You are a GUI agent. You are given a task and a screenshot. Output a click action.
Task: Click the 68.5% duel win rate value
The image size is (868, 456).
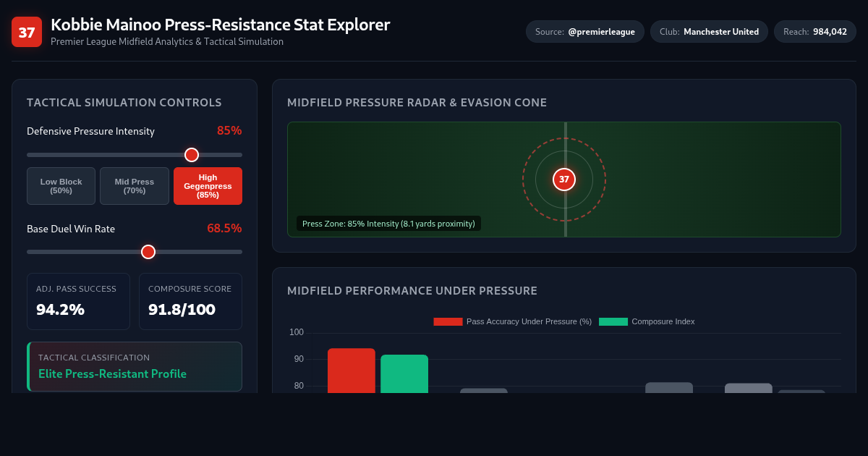pos(224,228)
